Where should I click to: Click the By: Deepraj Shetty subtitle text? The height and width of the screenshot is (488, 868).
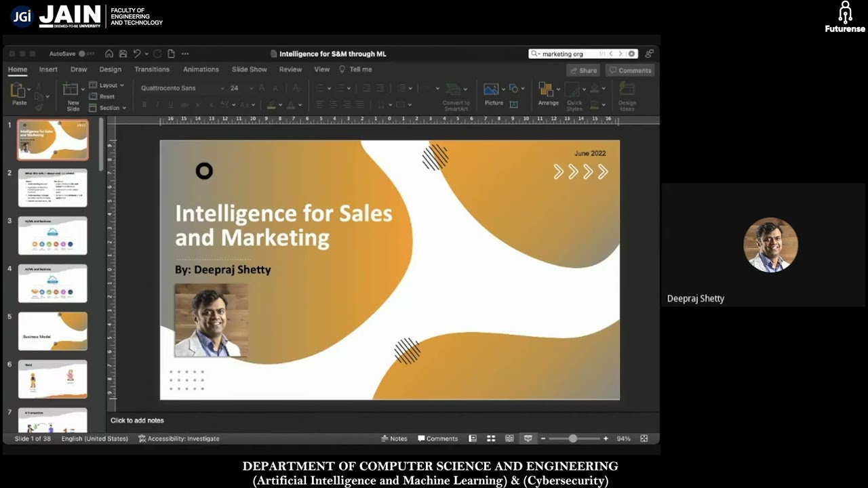222,270
